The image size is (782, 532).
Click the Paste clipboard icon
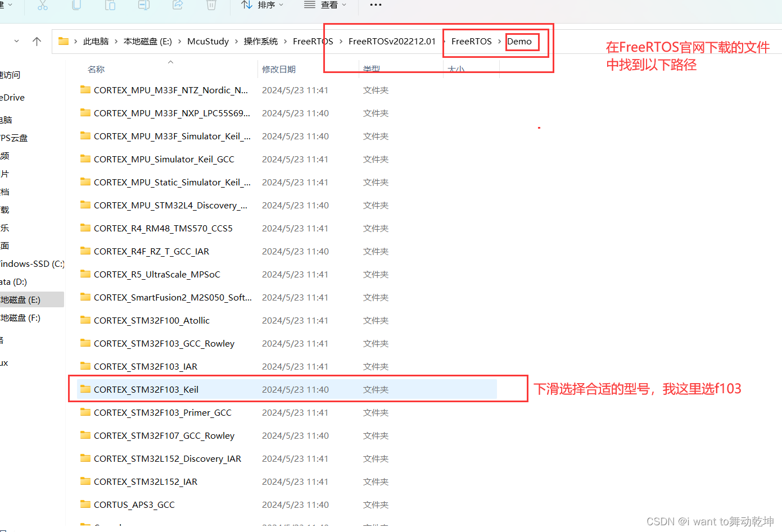[x=110, y=5]
